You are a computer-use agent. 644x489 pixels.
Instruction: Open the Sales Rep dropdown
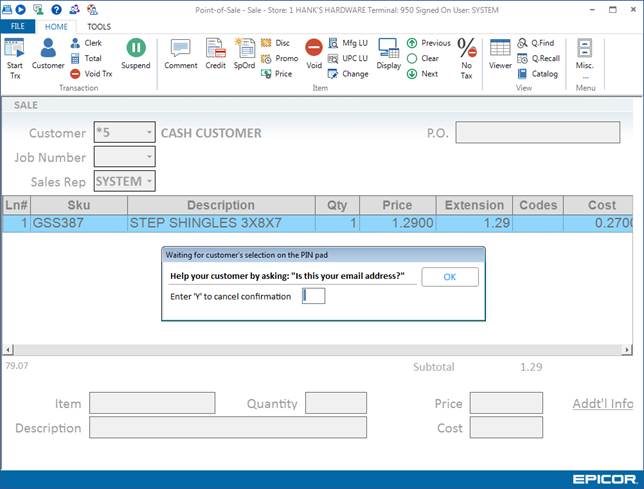148,181
